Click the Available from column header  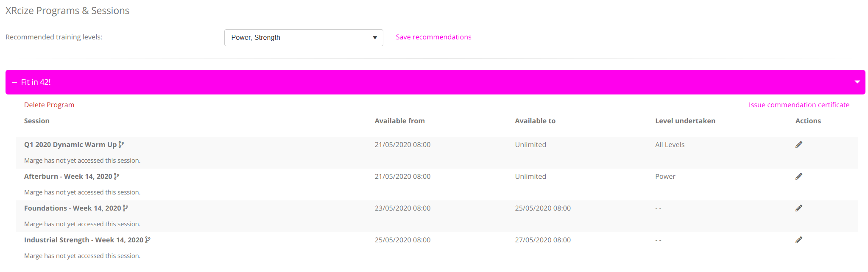399,121
